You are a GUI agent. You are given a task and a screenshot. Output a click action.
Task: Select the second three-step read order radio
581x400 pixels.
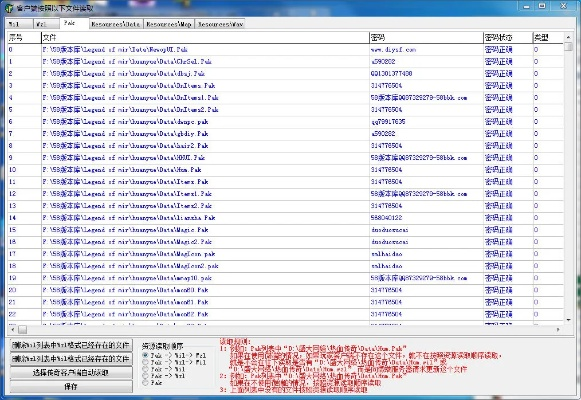(145, 362)
